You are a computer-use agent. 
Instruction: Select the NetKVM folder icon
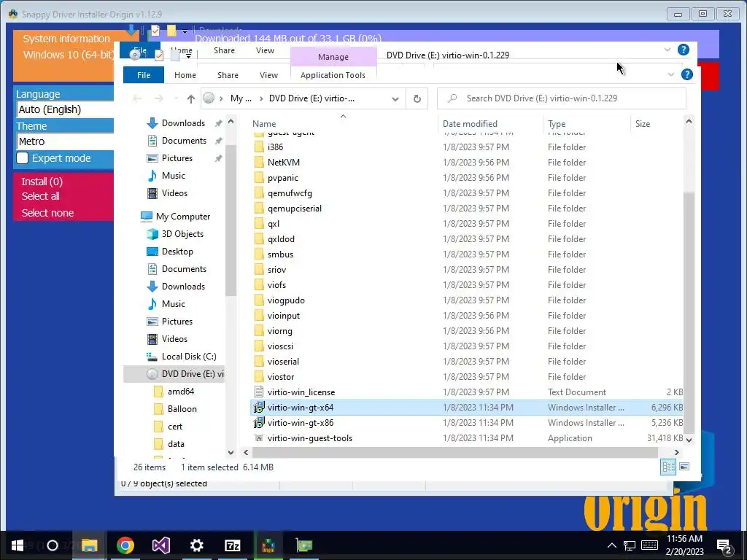coord(259,163)
